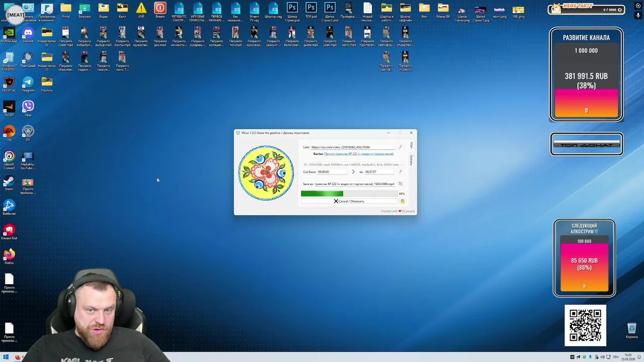This screenshot has width=644, height=362.
Task: Click the Cancel / Отменить button in YtCut
Action: [x=349, y=201]
